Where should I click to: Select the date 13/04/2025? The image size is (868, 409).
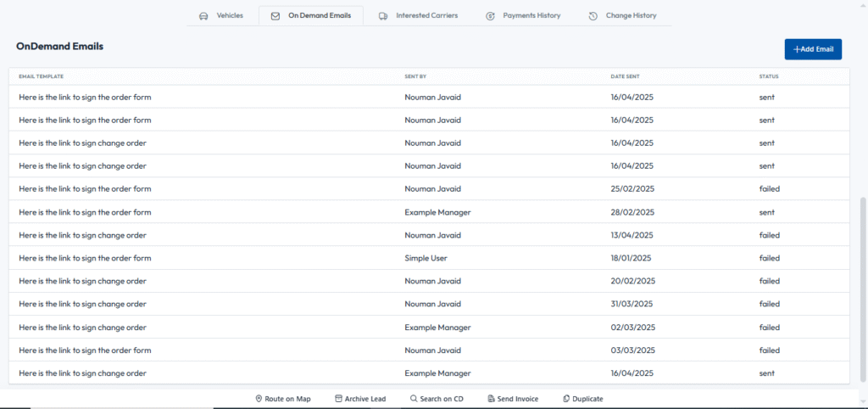[632, 235]
